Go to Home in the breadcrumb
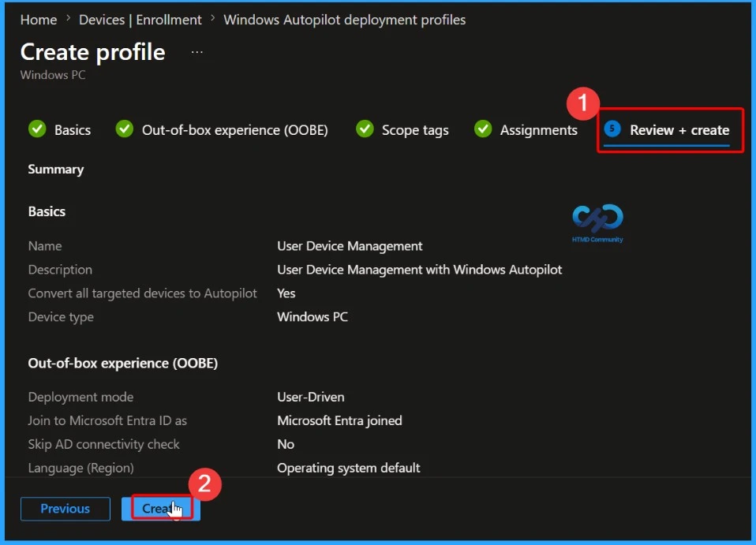The height and width of the screenshot is (545, 756). pyautogui.click(x=39, y=20)
